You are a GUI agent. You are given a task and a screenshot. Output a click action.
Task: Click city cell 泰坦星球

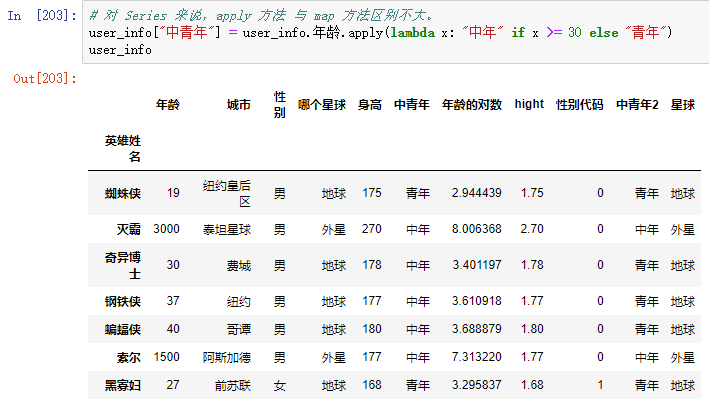[x=227, y=229]
